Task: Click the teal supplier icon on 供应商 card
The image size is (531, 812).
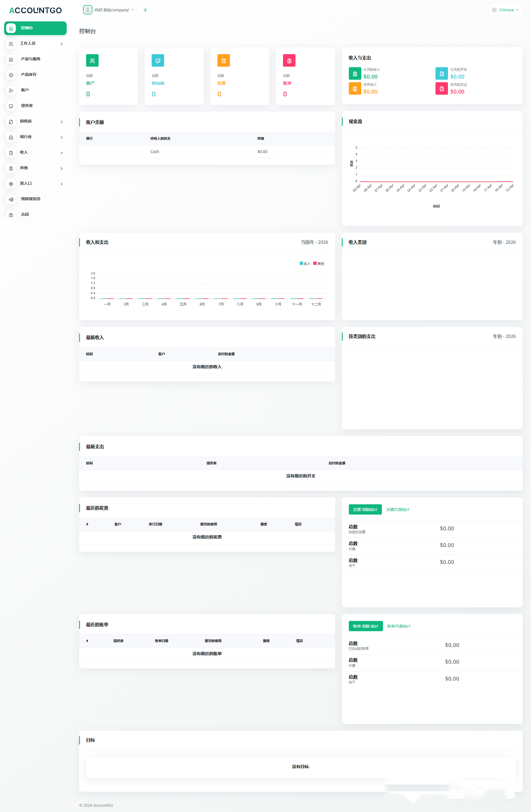Action: pyautogui.click(x=158, y=61)
